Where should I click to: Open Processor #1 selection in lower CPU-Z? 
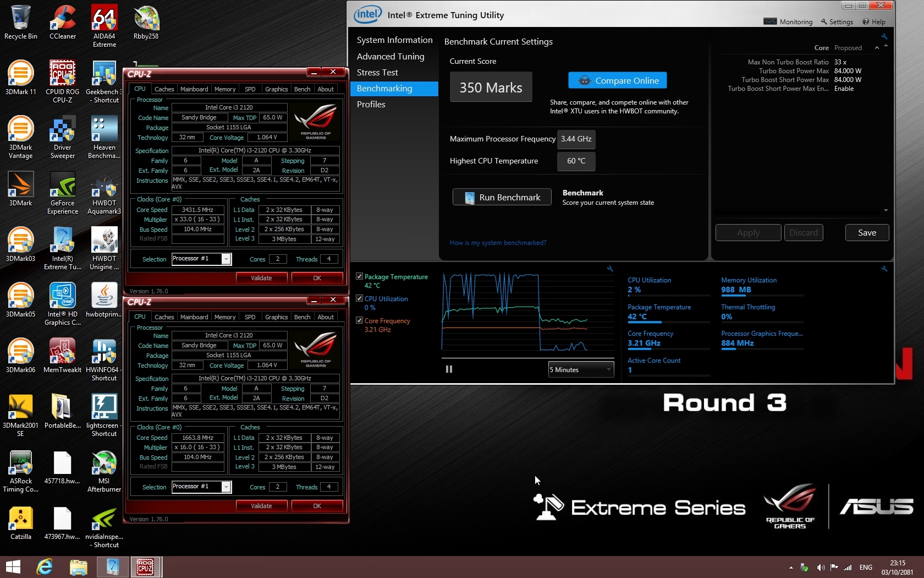tap(201, 487)
